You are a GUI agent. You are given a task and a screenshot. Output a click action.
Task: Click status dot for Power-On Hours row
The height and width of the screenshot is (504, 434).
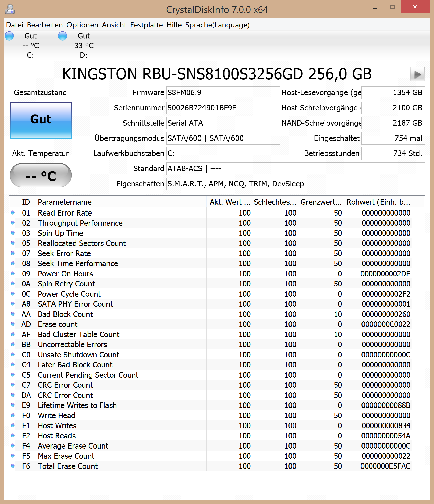13,274
